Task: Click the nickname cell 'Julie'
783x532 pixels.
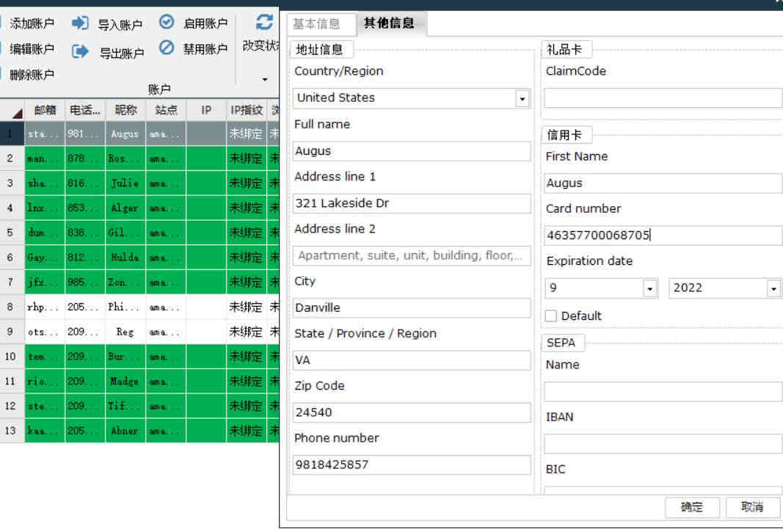Action: 125,183
